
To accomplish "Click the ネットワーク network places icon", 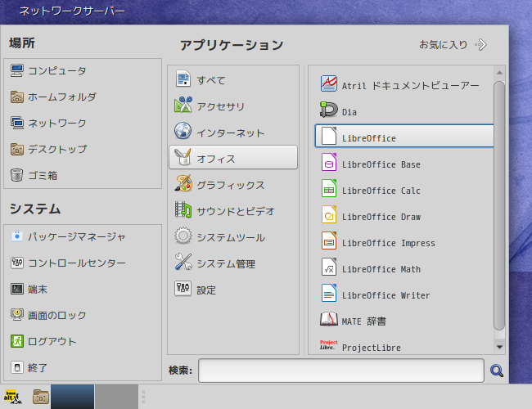I will (16, 123).
